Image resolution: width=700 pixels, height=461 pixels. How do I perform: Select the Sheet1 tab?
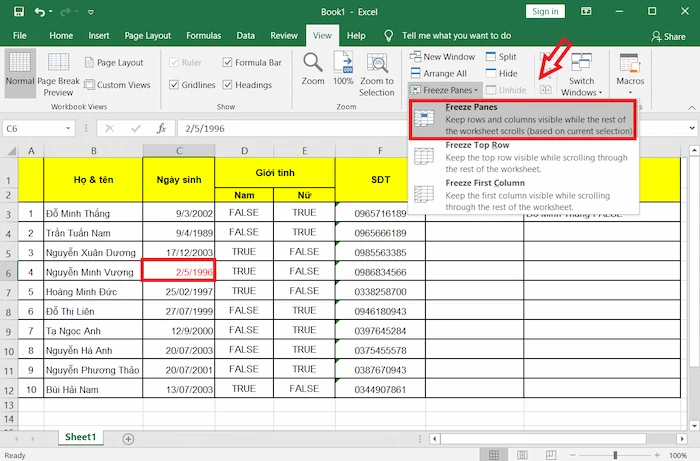(80, 437)
